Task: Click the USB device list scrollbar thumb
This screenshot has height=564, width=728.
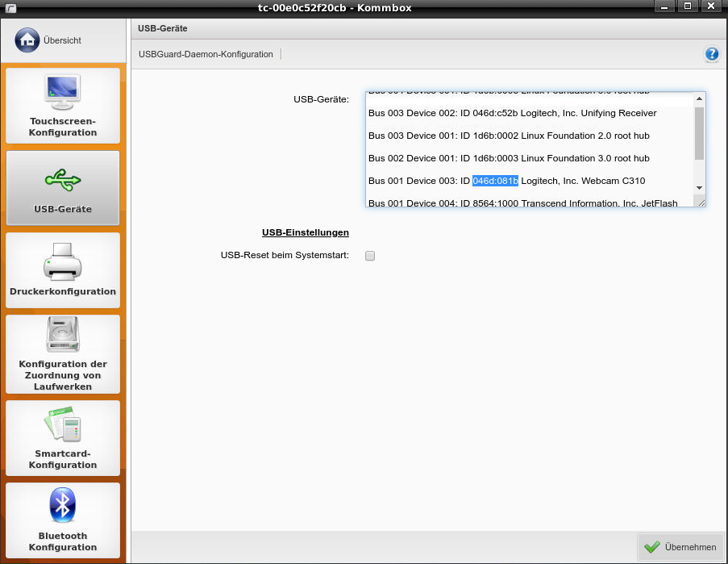Action: tap(699, 132)
